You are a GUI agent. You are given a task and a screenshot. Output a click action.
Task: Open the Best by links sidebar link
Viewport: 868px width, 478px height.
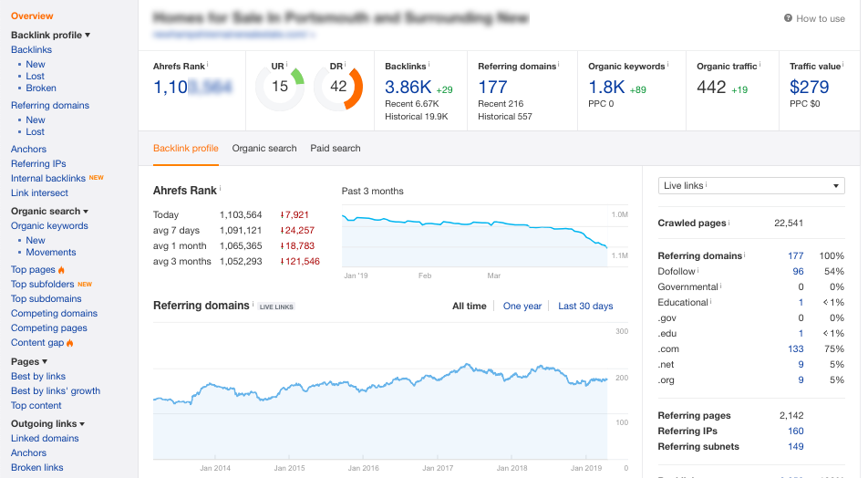click(x=38, y=377)
